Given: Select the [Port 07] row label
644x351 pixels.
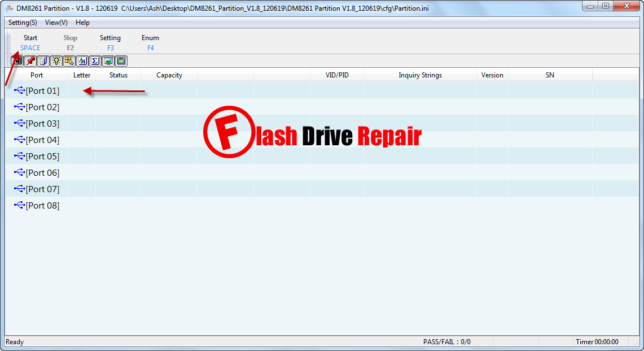Looking at the screenshot, I should tap(42, 189).
